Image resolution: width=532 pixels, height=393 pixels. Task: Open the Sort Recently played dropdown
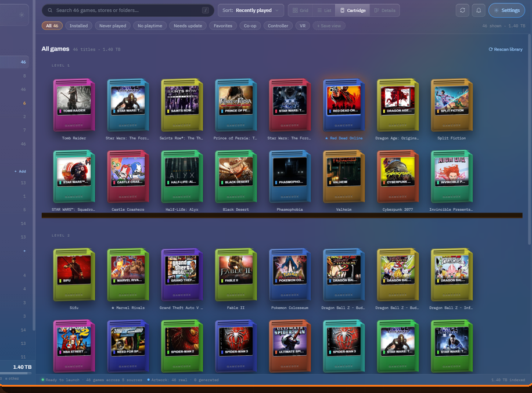[x=251, y=10]
